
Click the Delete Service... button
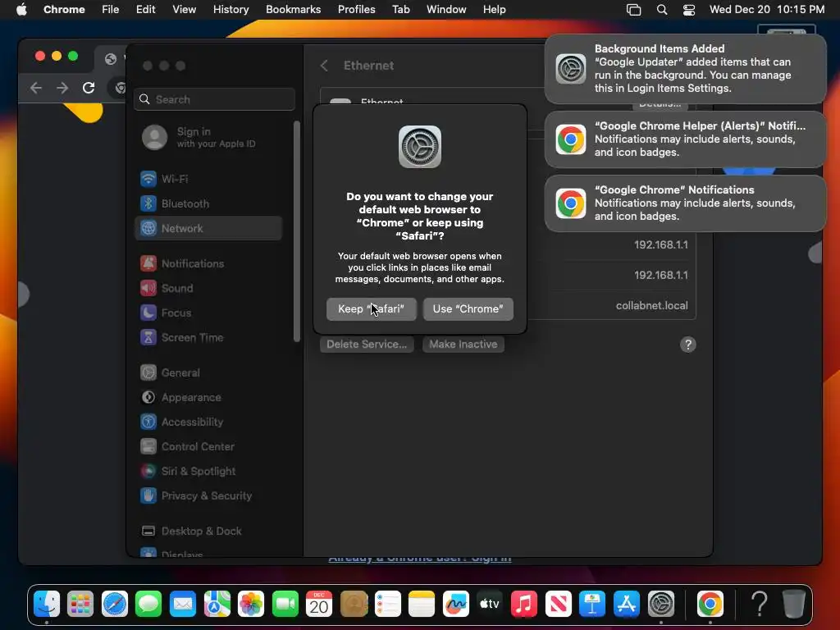click(x=367, y=345)
